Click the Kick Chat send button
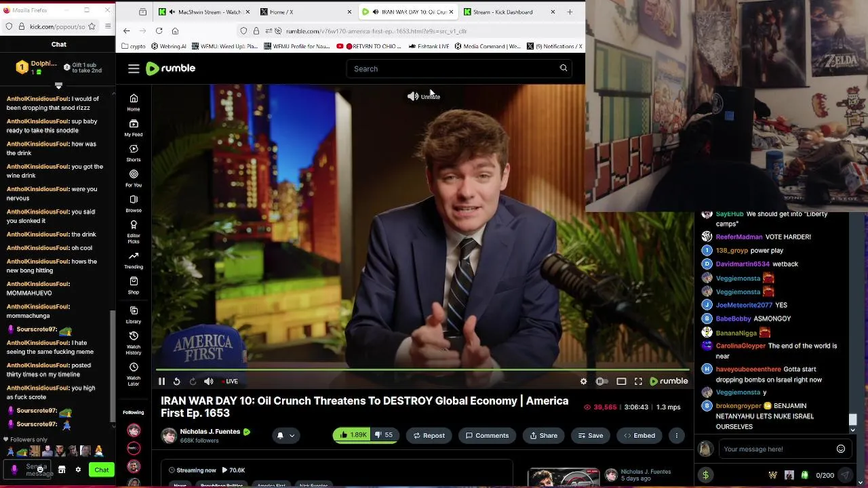The width and height of the screenshot is (868, 488). click(102, 470)
